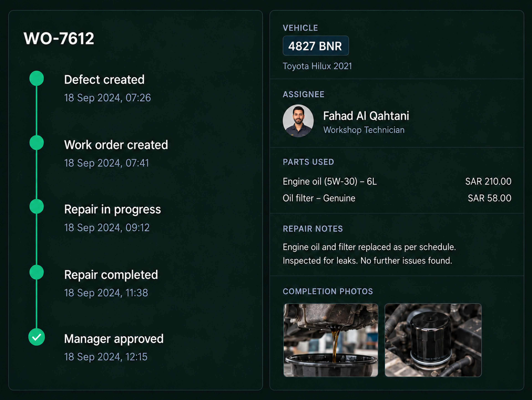532x400 pixels.
Task: Select the Work order created timeline dot
Action: click(x=37, y=143)
